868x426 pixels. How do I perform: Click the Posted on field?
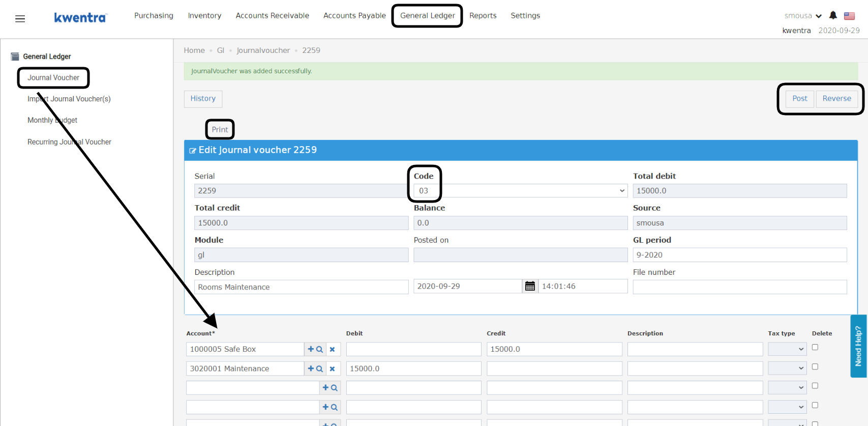coord(521,255)
